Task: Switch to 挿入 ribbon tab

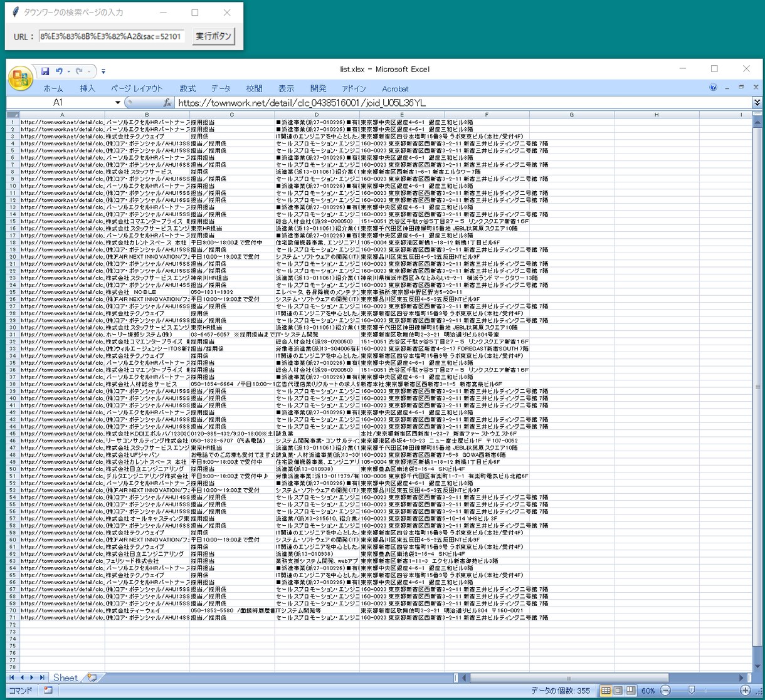Action: (x=88, y=89)
